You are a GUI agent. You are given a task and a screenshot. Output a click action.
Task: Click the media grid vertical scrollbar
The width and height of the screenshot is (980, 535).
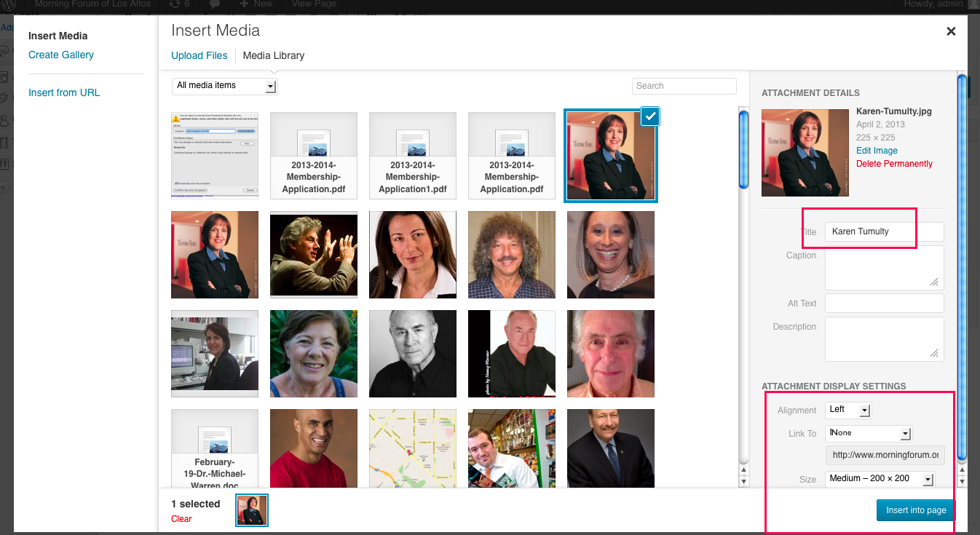[x=743, y=148]
